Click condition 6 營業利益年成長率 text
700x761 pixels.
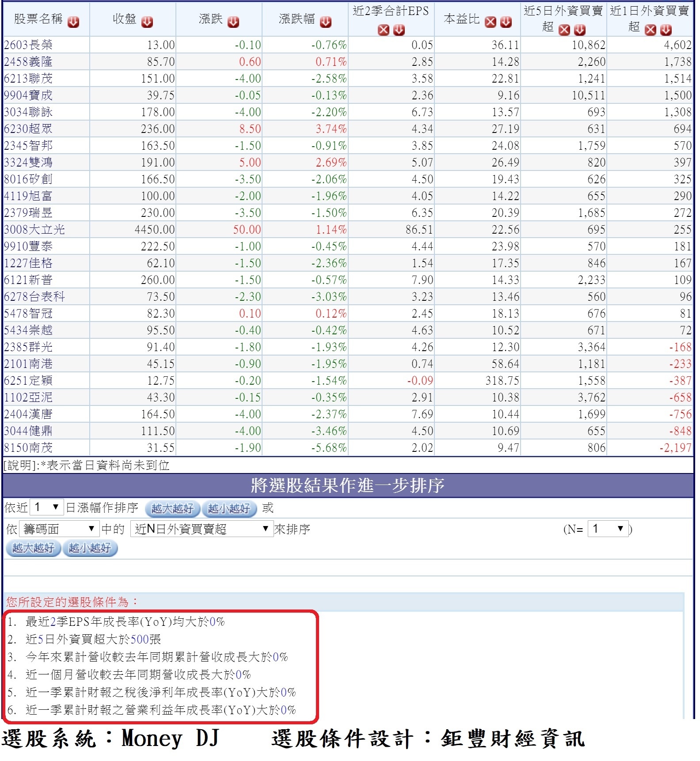(x=160, y=709)
